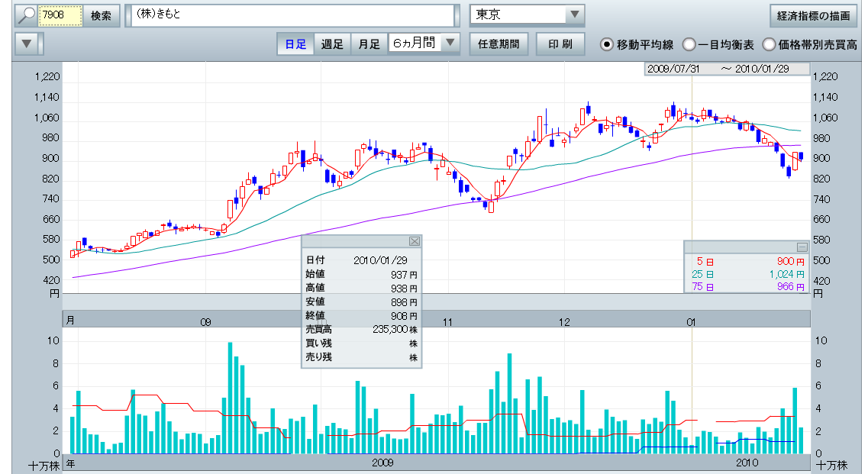The image size is (868, 474).
Task: Select the 一目均衡表 radio button
Action: click(x=689, y=44)
